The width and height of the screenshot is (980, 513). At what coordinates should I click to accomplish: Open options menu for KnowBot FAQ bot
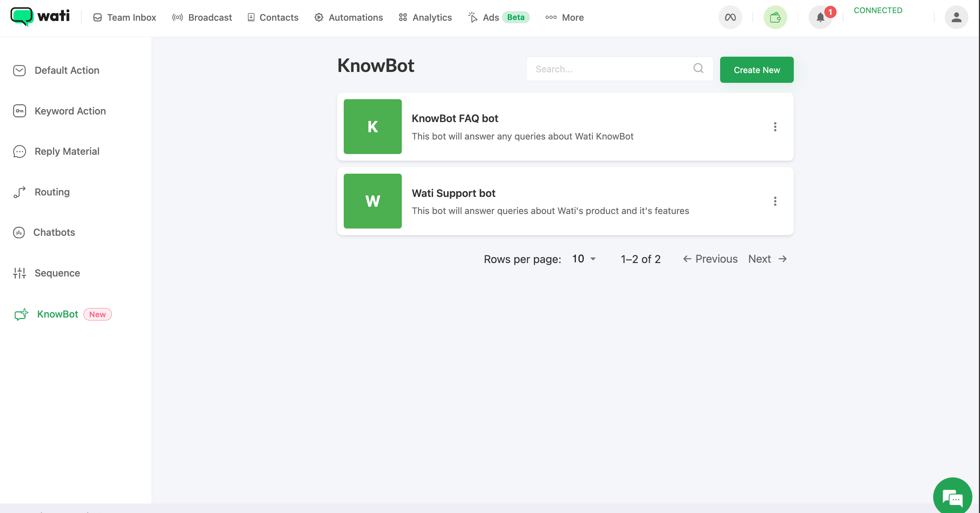pos(775,127)
